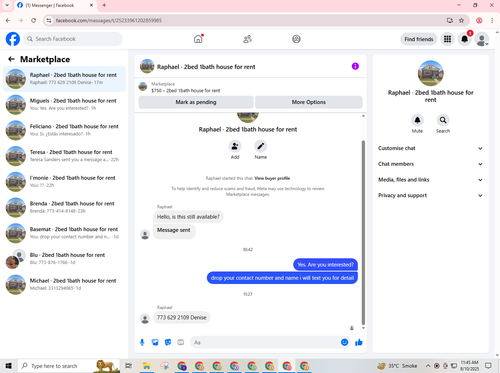The width and height of the screenshot is (500, 373).
Task: Click the 'drop your contact number' message bubble
Action: (x=282, y=278)
